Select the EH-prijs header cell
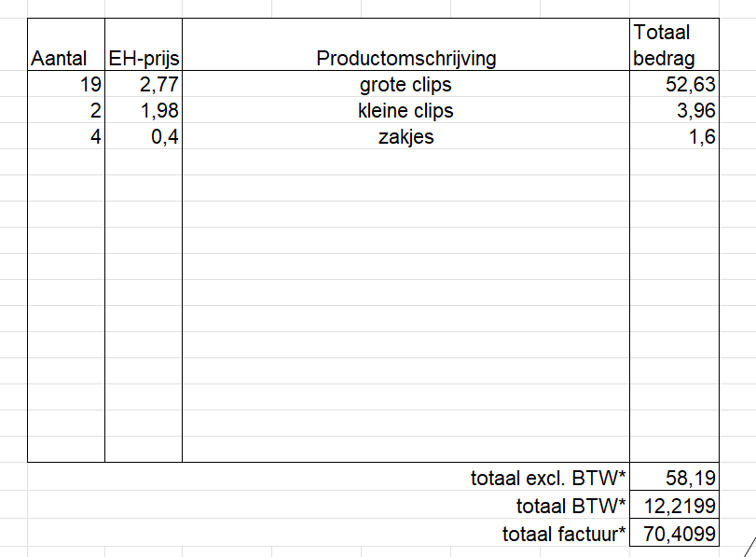Screen dimensions: 756x557 tap(144, 45)
